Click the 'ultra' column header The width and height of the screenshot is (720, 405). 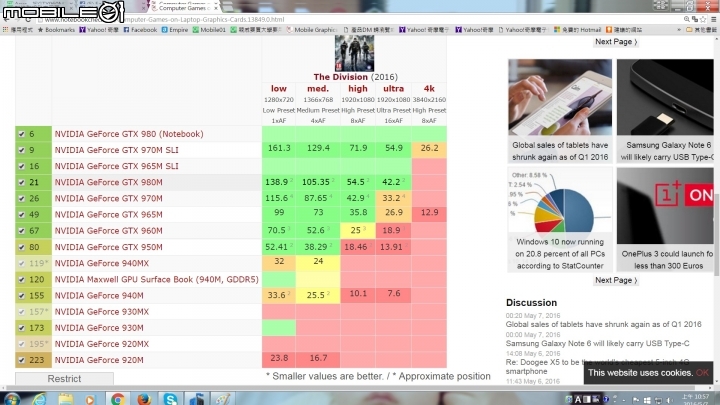(394, 89)
